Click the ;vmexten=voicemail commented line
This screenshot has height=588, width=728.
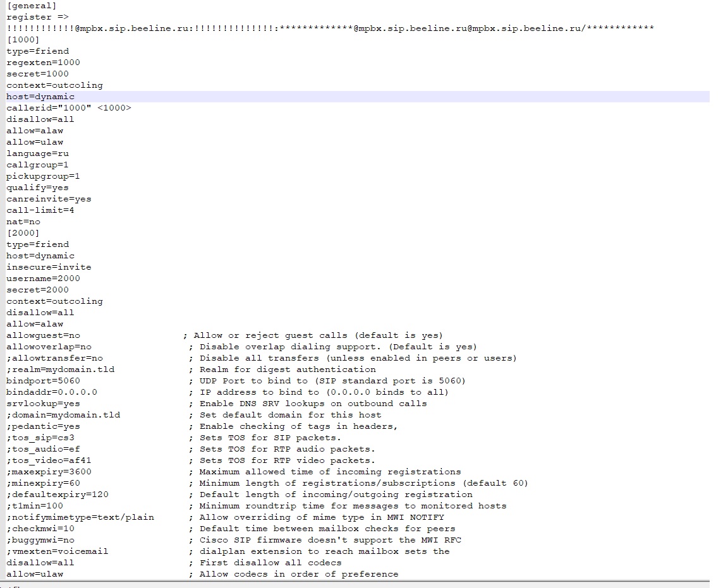point(58,551)
